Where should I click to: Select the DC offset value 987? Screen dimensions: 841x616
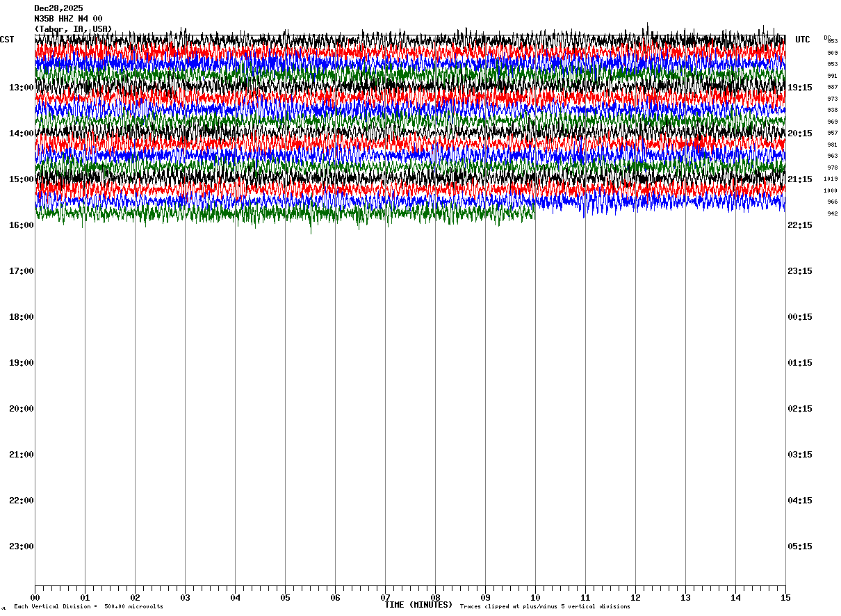pyautogui.click(x=832, y=87)
